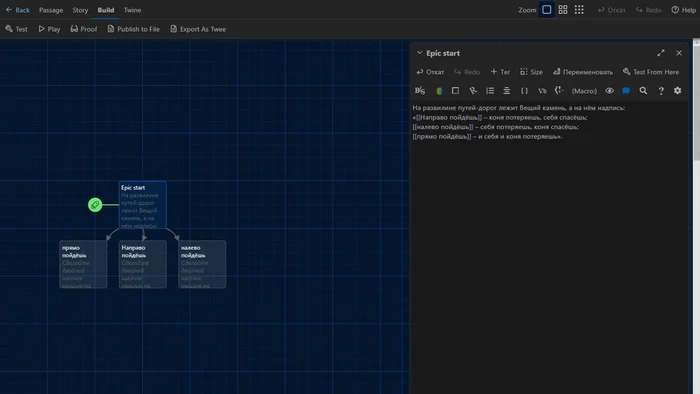Toggle the eye preview icon in editor toolbar
Screen dimensions: 700x394
coord(609,91)
